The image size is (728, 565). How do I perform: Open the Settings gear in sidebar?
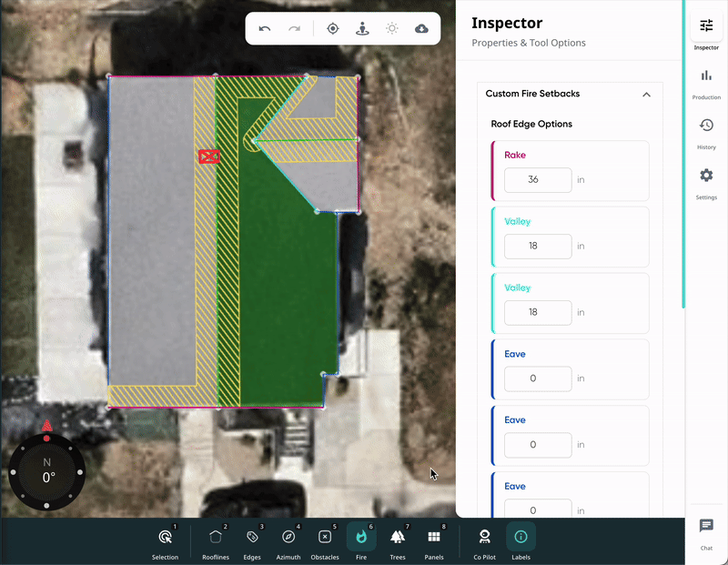[706, 181]
